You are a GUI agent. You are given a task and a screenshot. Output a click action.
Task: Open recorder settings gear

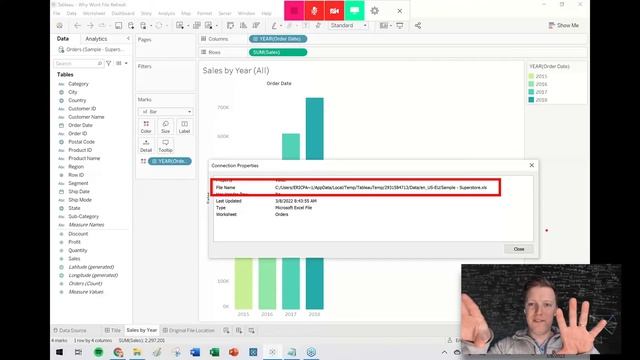click(375, 11)
